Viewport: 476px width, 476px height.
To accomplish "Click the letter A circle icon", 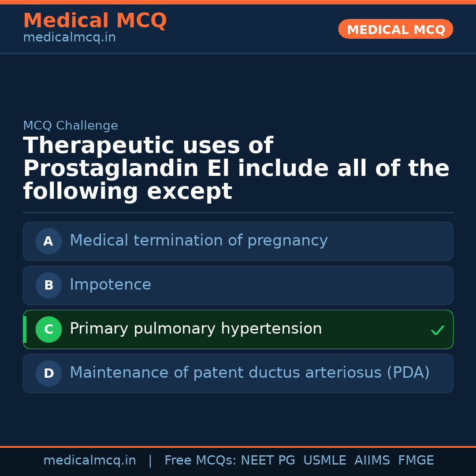I will [x=48, y=241].
